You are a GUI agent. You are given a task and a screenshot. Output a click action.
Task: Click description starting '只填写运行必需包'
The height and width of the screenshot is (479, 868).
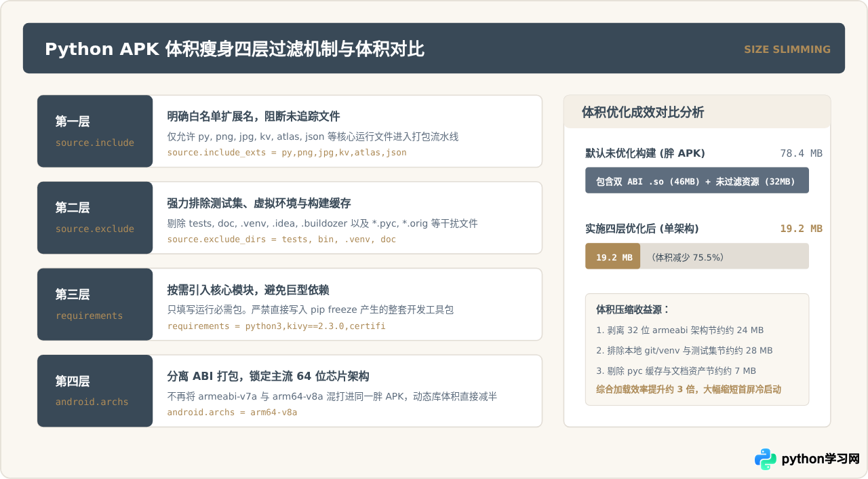click(x=311, y=309)
